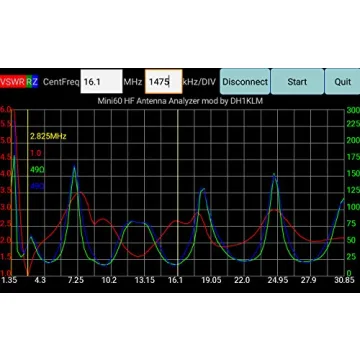360x360 pixels.
Task: Click the Disconnect button
Action: point(245,82)
